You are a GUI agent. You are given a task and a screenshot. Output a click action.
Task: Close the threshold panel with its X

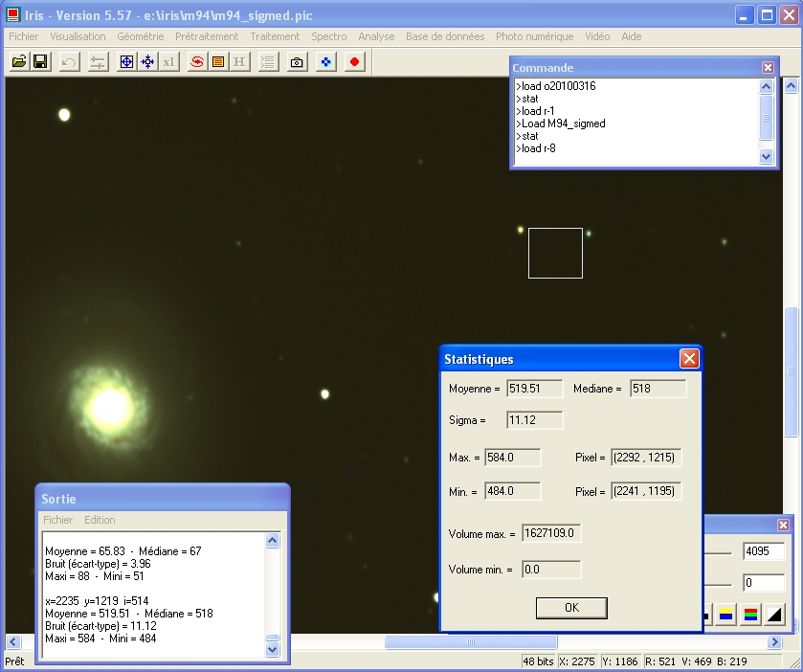tap(783, 525)
